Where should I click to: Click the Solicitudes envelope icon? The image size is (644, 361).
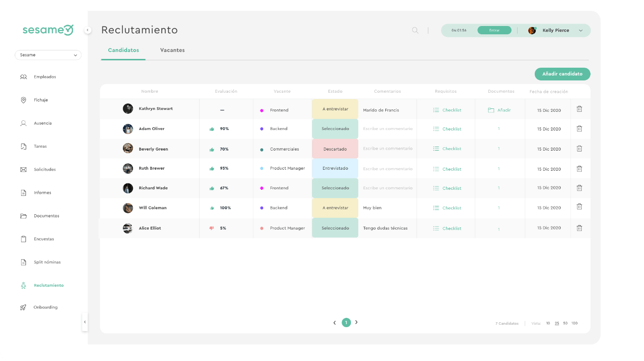[24, 169]
